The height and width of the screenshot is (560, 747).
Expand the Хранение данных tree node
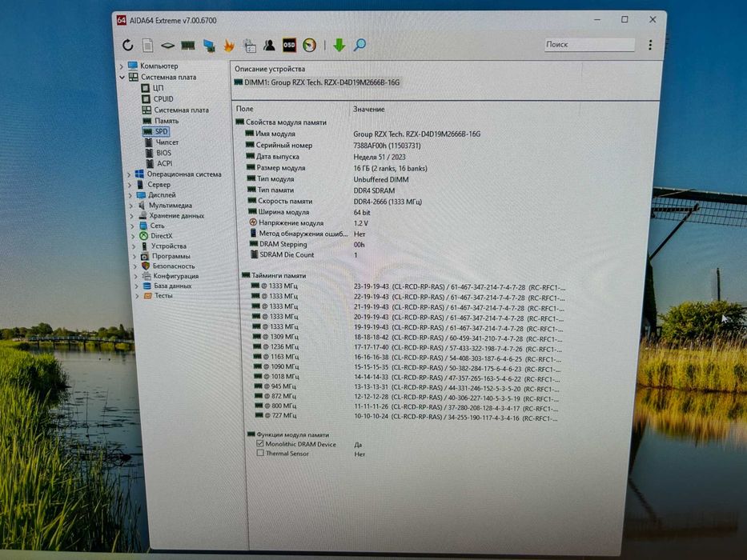(x=132, y=216)
